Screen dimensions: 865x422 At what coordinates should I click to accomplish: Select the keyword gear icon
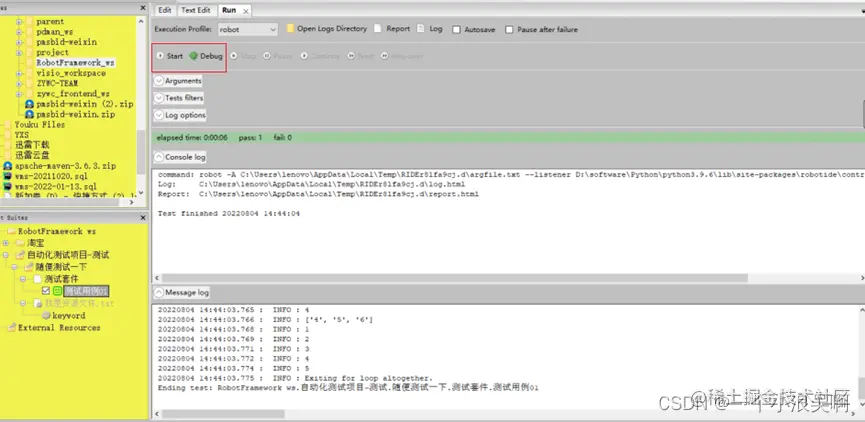(46, 316)
